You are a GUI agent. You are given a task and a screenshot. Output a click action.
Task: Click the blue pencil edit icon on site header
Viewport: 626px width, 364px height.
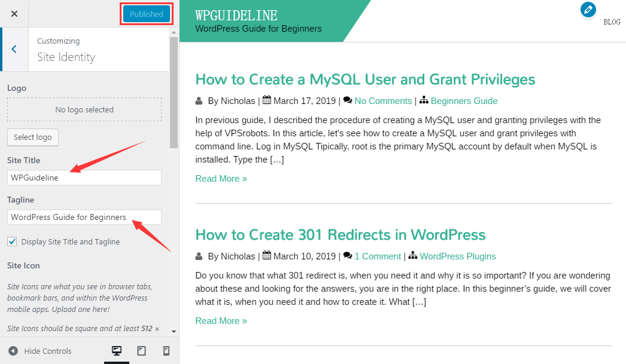coord(588,10)
